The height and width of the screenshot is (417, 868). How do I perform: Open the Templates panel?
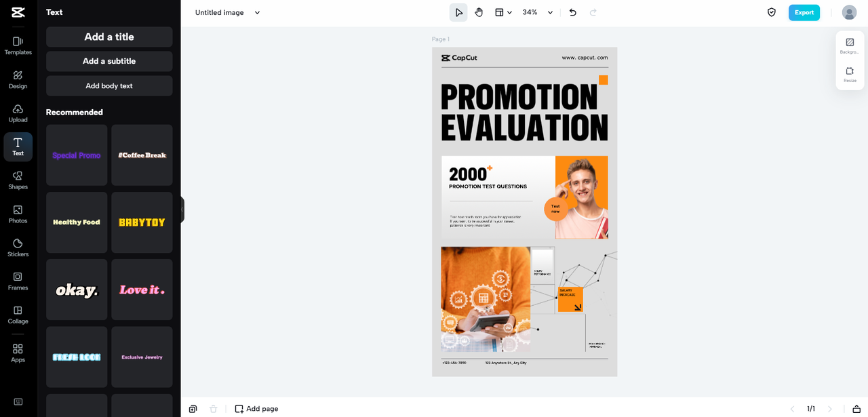tap(18, 45)
